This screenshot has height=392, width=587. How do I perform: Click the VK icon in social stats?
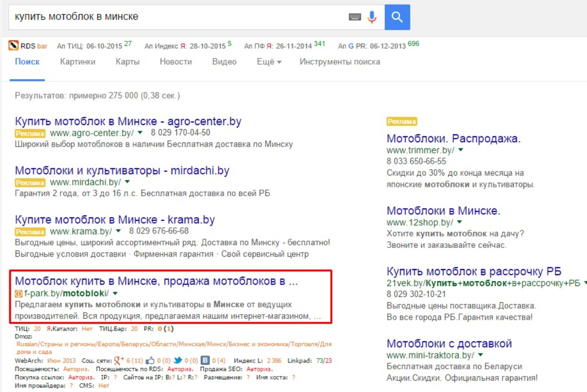click(205, 360)
